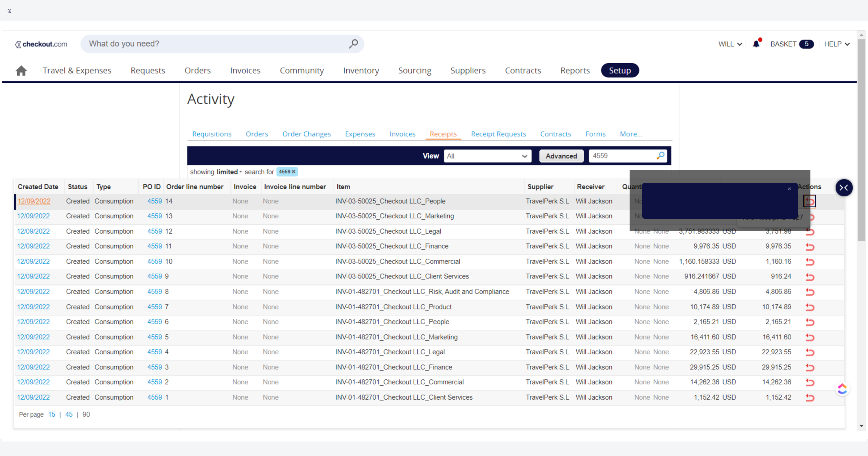868x456 pixels.
Task: Void receipt for order line 14
Action: click(810, 201)
